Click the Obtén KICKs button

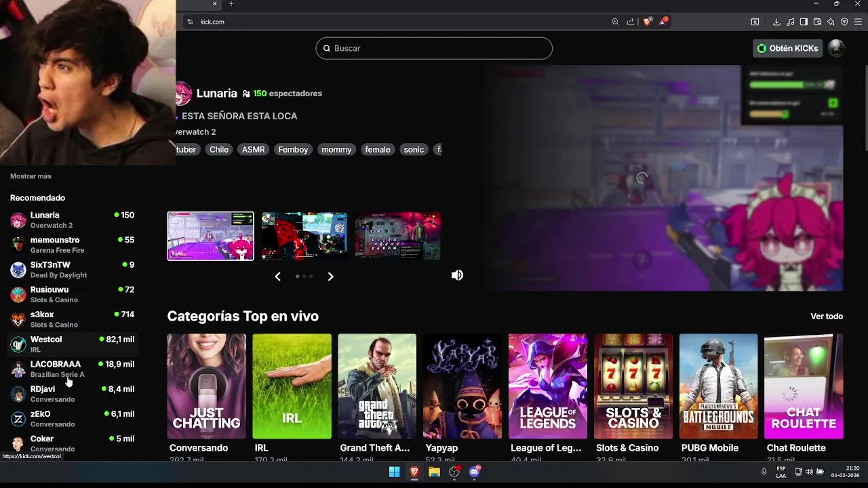click(788, 48)
